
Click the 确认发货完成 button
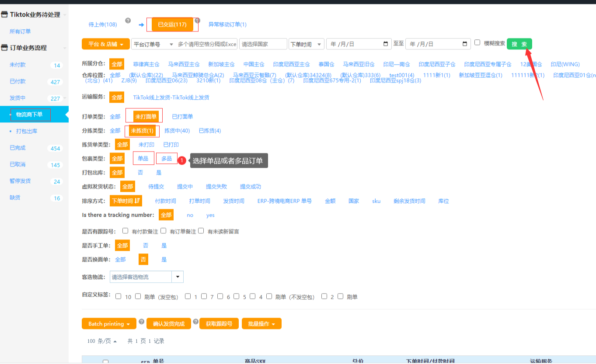(x=169, y=324)
